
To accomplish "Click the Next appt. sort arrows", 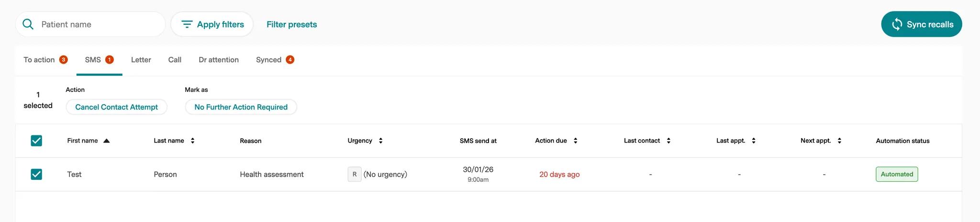I will [x=839, y=141].
